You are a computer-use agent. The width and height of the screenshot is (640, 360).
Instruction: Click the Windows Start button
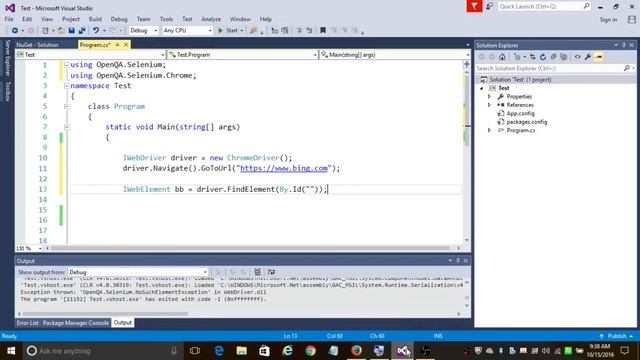(x=11, y=351)
